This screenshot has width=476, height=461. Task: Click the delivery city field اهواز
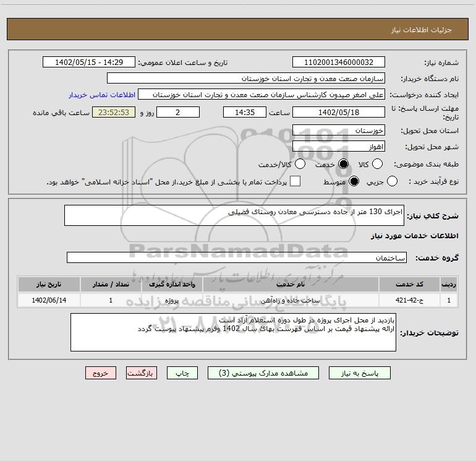click(339, 146)
